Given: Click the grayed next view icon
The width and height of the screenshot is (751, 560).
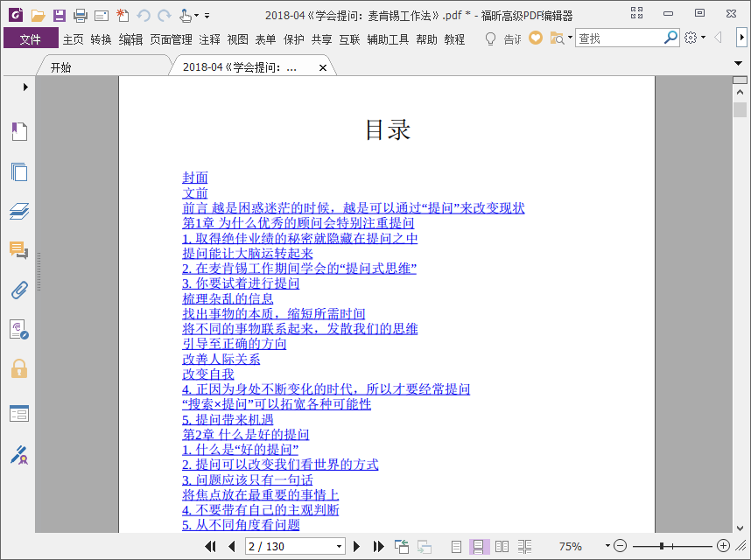Looking at the screenshot, I should pos(424,546).
